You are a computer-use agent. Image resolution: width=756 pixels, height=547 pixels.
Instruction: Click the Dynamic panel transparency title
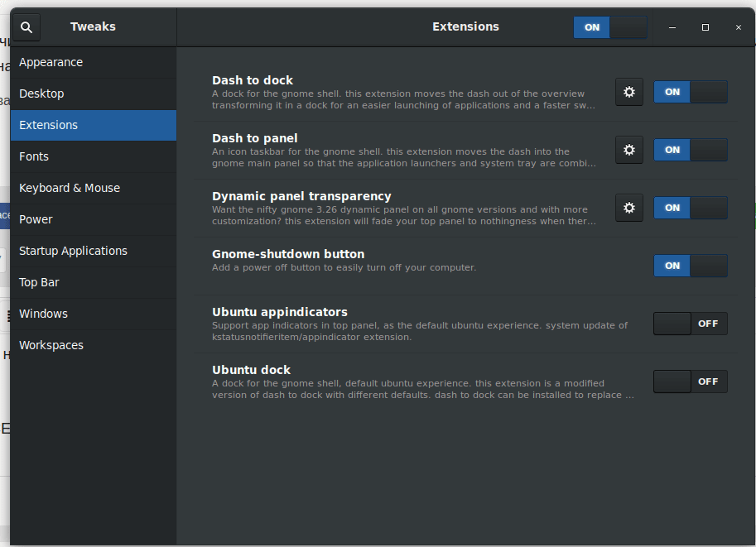click(x=301, y=196)
